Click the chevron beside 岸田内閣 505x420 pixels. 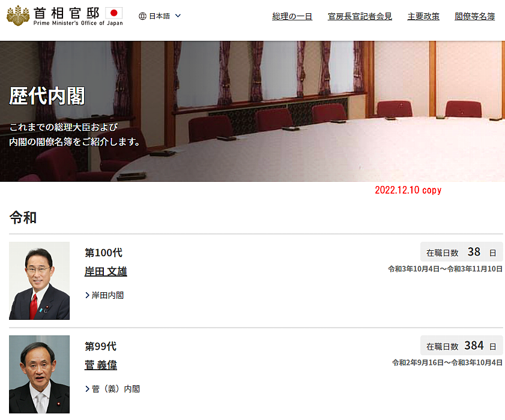tap(87, 295)
